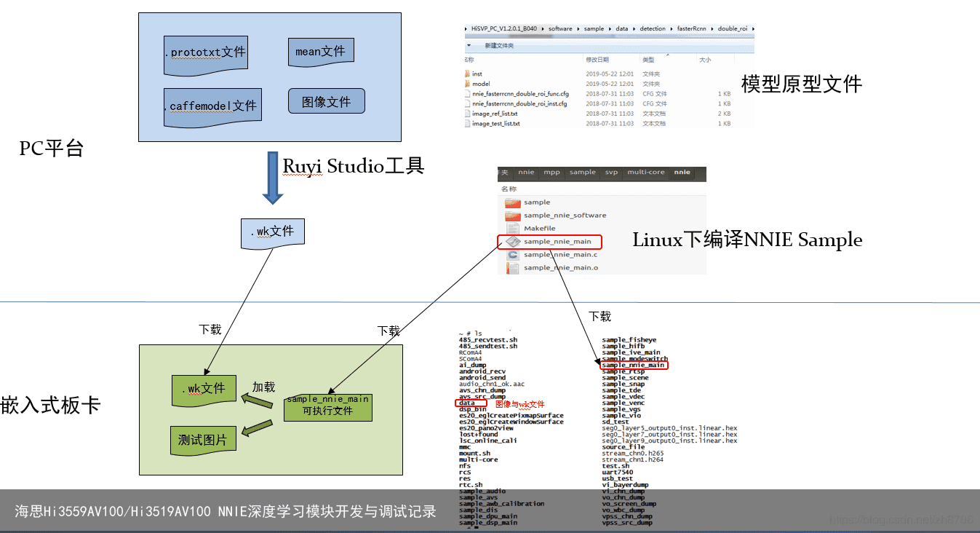Click sample_fisheye in terminal listing
980x533 pixels.
[629, 340]
